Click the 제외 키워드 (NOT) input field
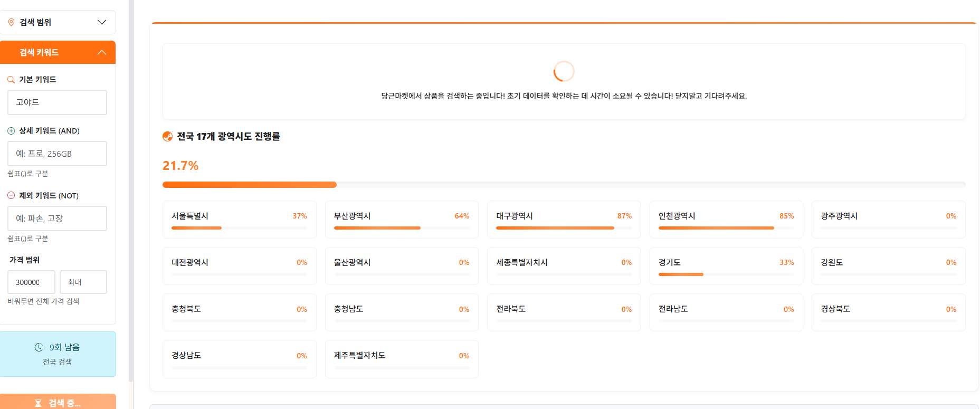980x409 pixels. (57, 218)
